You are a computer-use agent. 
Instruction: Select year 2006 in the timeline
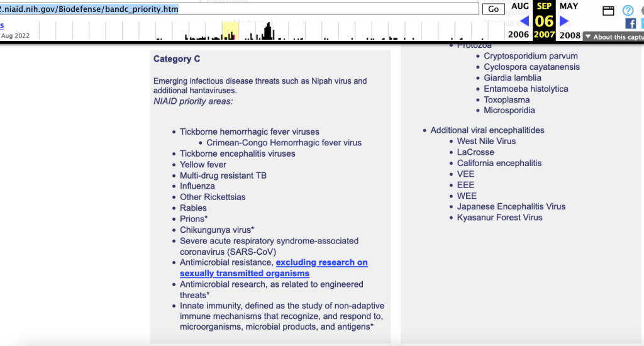pos(519,35)
